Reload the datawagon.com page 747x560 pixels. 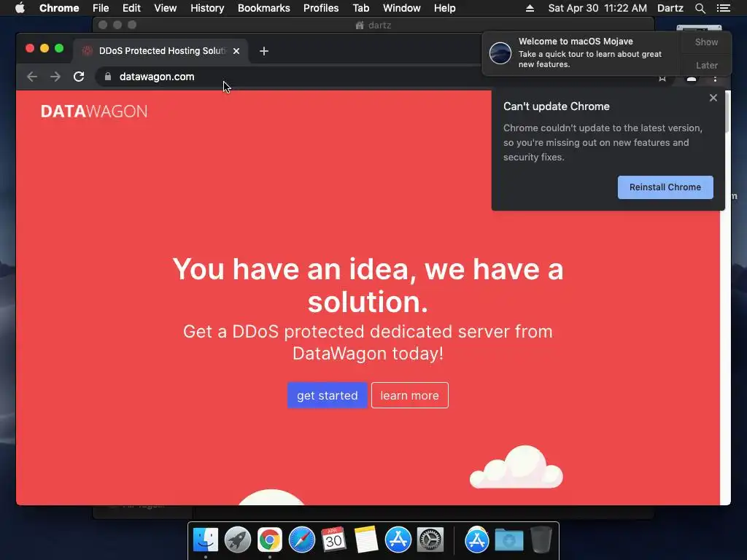[79, 77]
